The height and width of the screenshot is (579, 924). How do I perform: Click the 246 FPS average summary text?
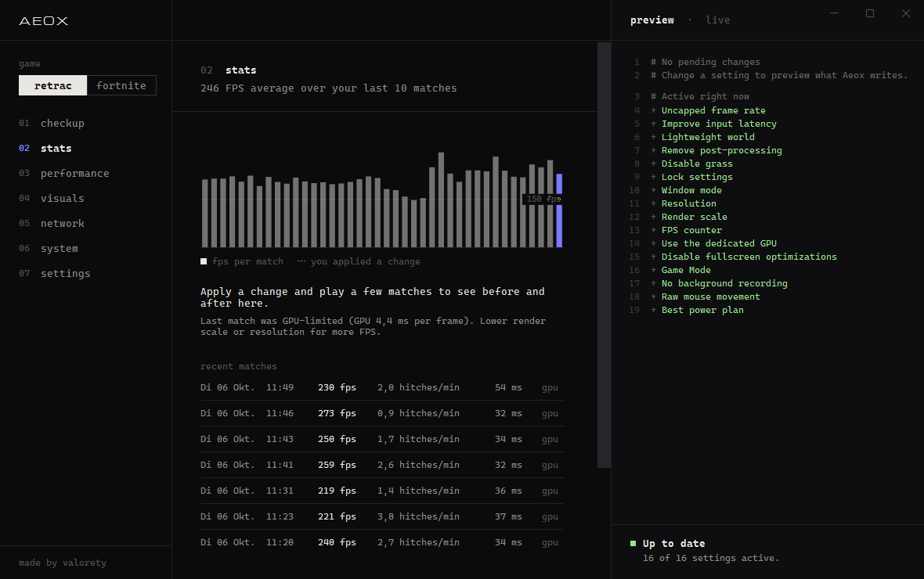(328, 88)
